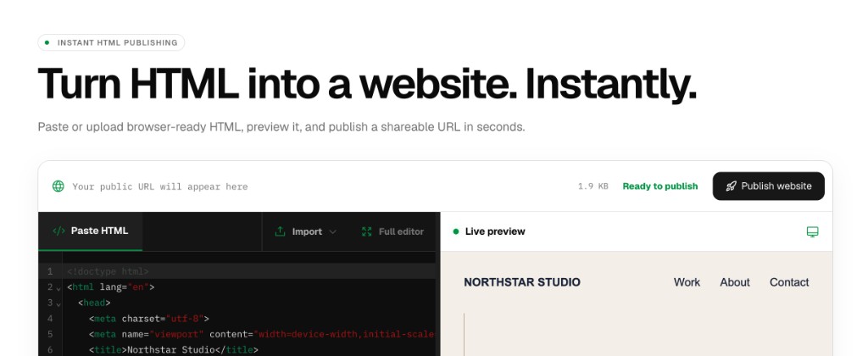Click the rocket icon in Publish website
868x356 pixels.
pyautogui.click(x=731, y=186)
